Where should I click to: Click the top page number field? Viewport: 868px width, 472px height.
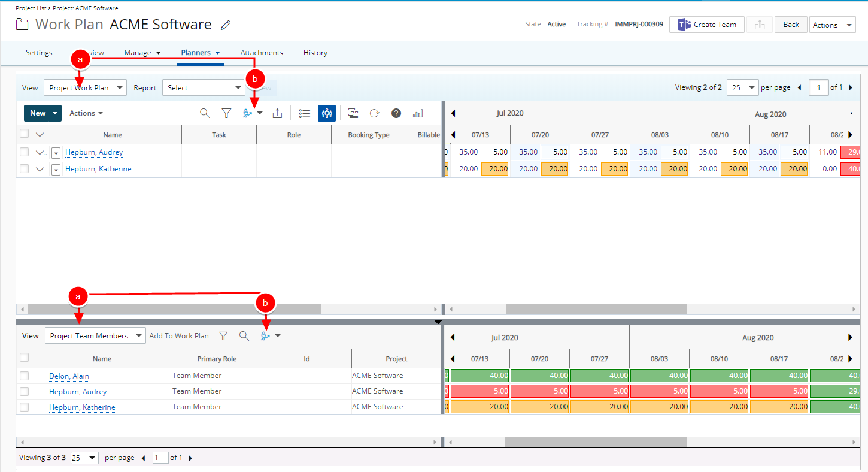pos(818,87)
